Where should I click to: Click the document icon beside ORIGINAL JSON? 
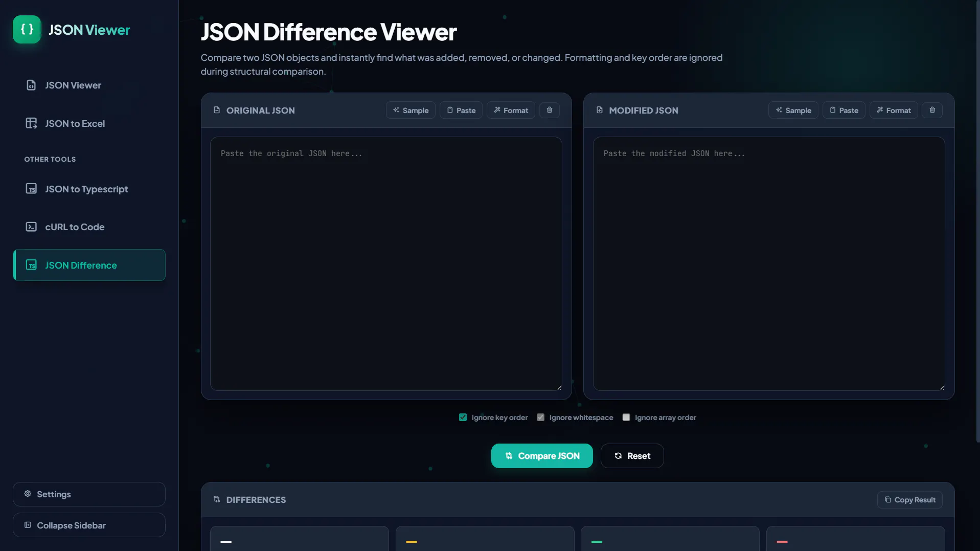pos(217,110)
